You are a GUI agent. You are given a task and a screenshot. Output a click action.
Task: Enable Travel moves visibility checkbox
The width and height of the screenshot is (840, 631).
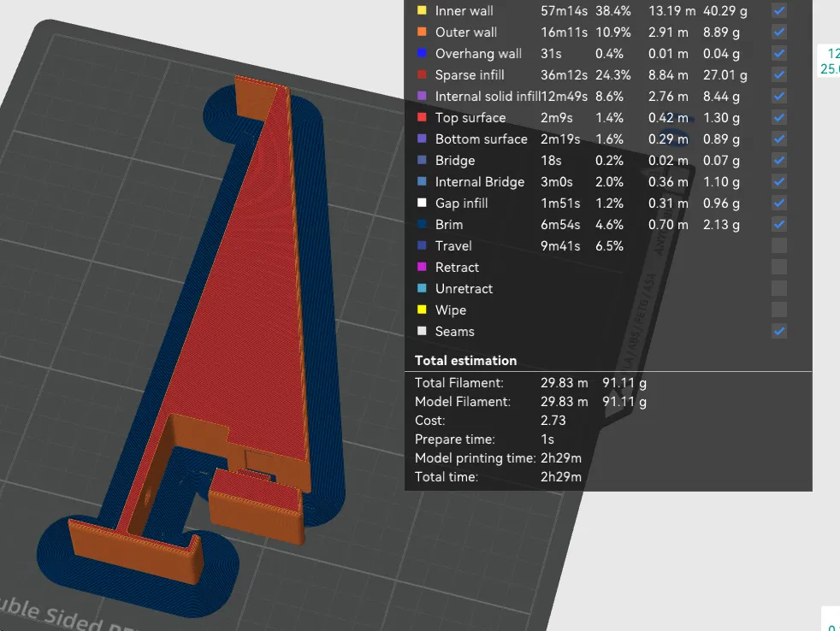pos(779,246)
